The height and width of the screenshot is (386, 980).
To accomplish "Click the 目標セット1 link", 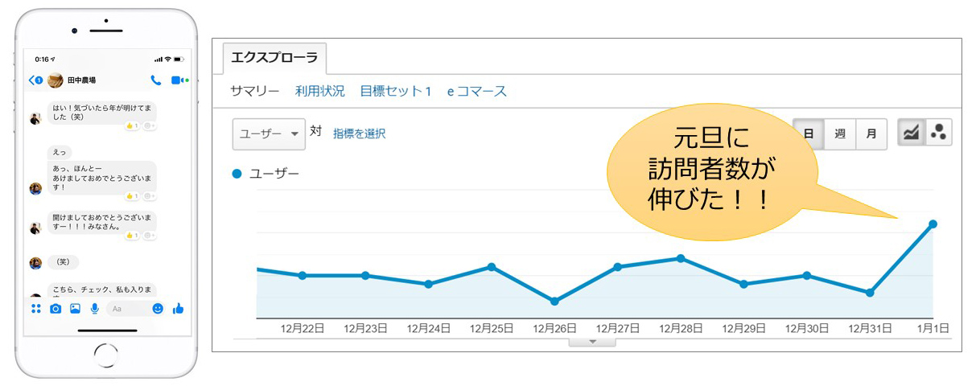I will tap(396, 91).
